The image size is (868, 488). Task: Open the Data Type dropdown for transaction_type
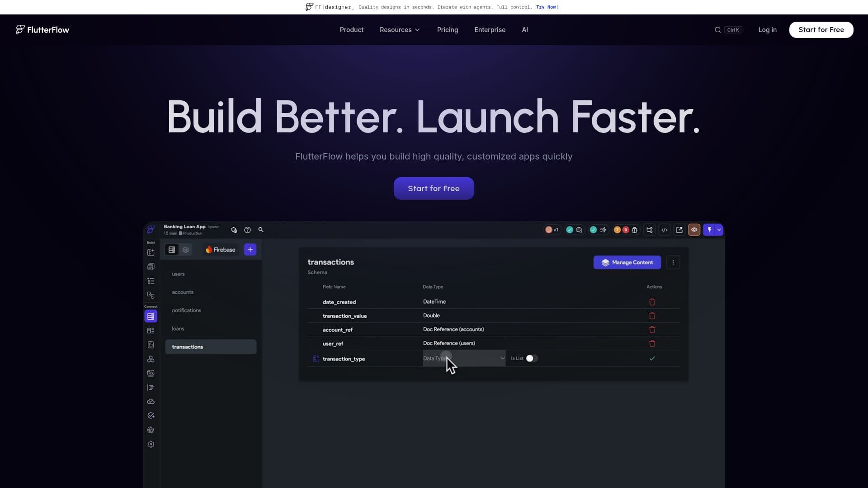pos(464,358)
